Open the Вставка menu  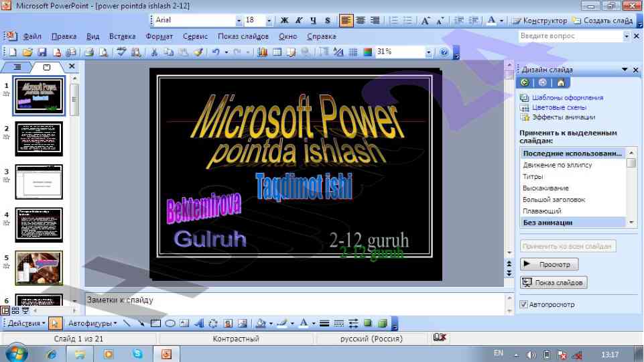(x=122, y=36)
